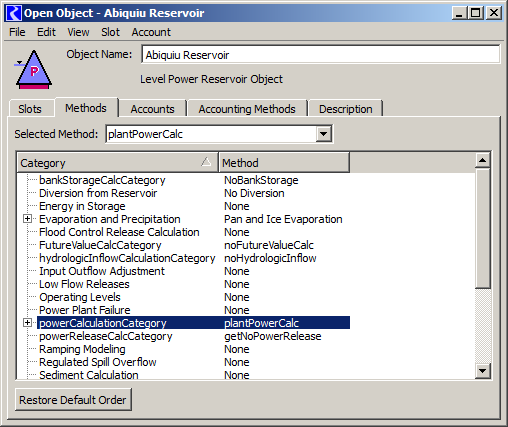The width and height of the screenshot is (508, 427).
Task: Open the Selected Method dropdown
Action: point(323,134)
